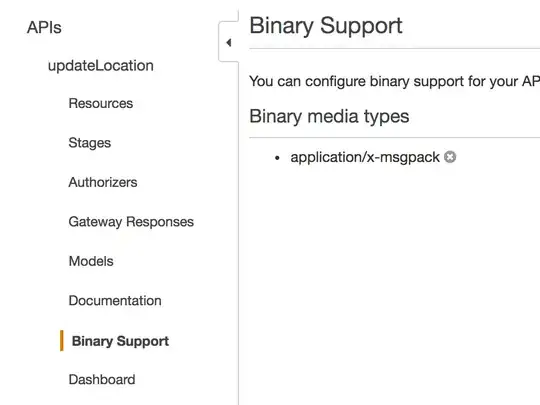Open the Authorizers page

coord(103,182)
